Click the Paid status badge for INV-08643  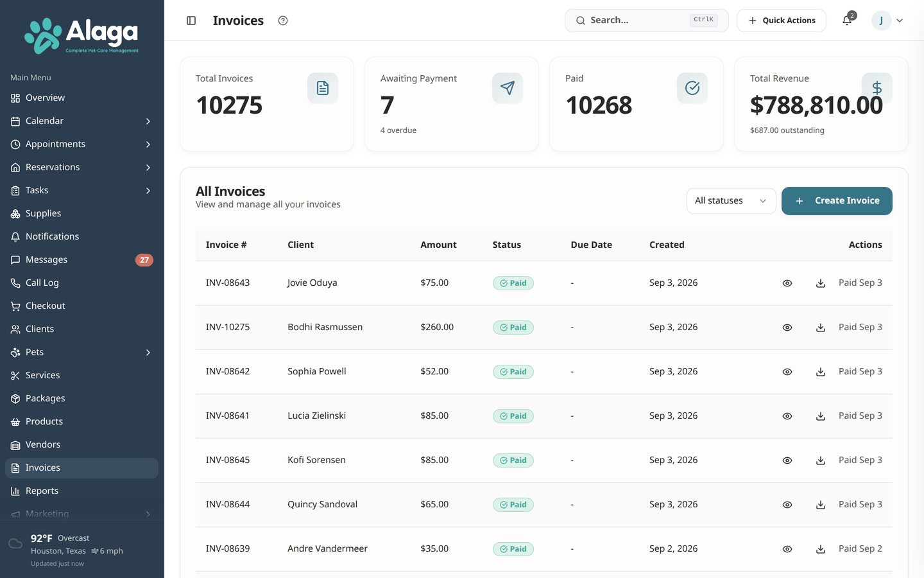click(x=513, y=283)
